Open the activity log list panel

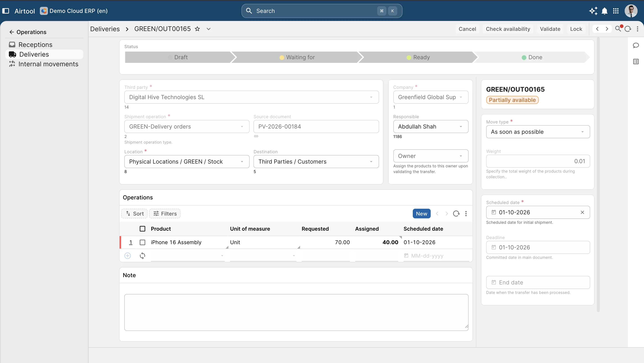click(x=636, y=62)
